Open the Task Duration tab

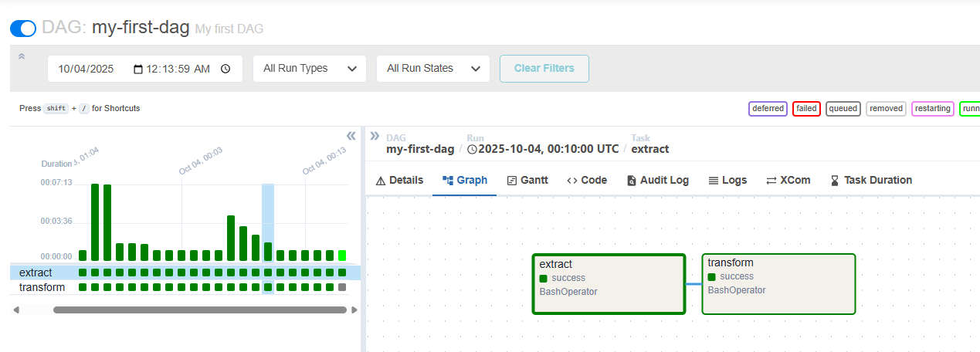click(870, 180)
